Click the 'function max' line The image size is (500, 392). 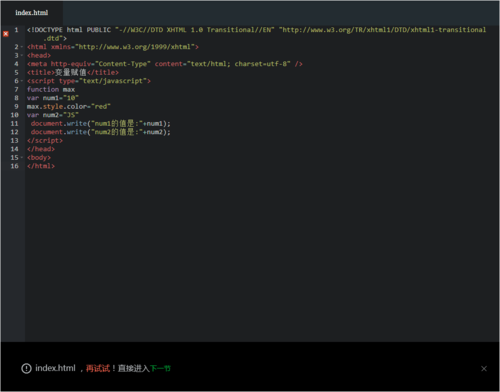click(x=51, y=89)
